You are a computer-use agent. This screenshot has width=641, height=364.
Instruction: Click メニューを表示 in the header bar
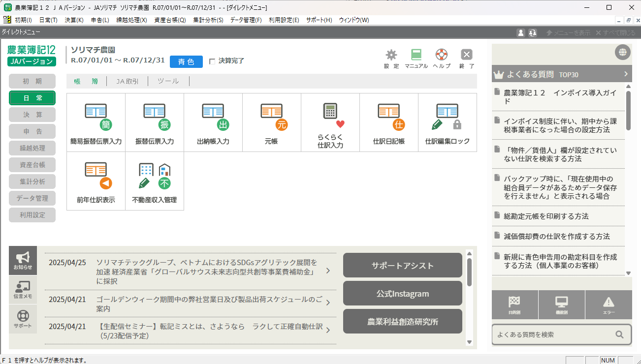[568, 32]
